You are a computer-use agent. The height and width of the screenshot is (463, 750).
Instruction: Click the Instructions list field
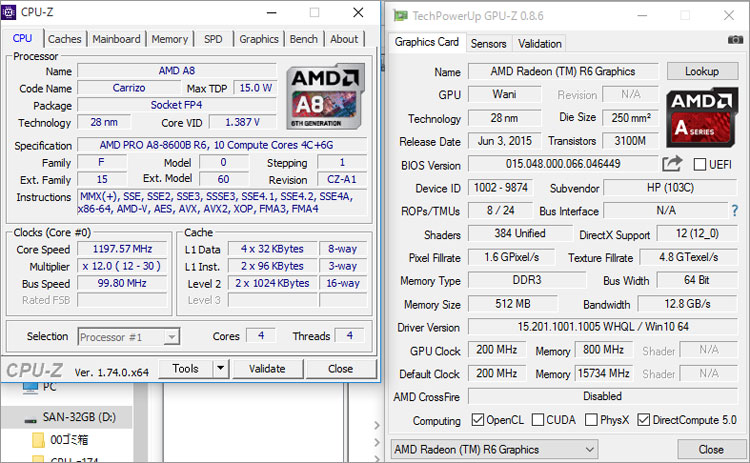[222, 202]
